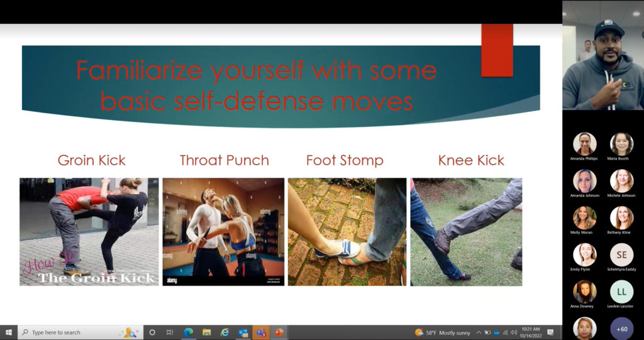This screenshot has width=644, height=340.
Task: Show the +60 additional participants
Action: (621, 329)
